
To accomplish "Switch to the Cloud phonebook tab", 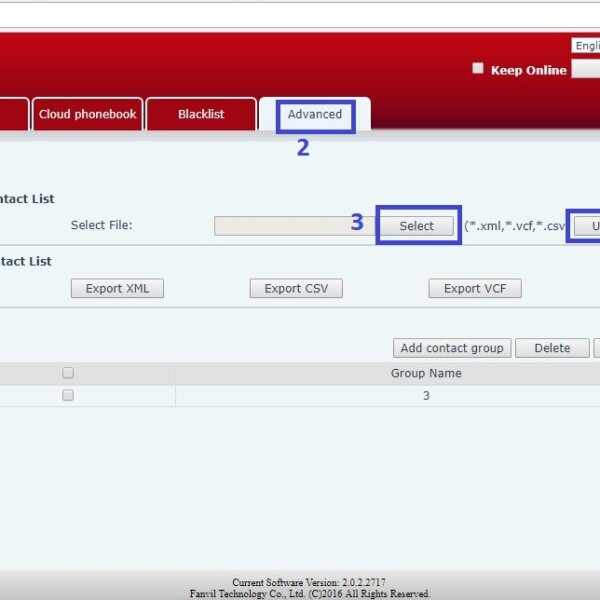I will [x=88, y=114].
